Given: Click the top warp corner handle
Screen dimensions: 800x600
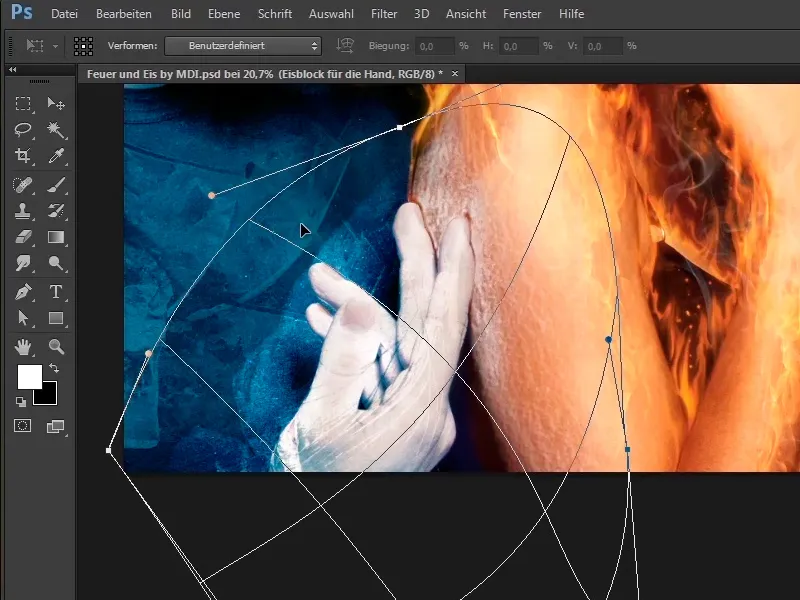Looking at the screenshot, I should pos(400,127).
